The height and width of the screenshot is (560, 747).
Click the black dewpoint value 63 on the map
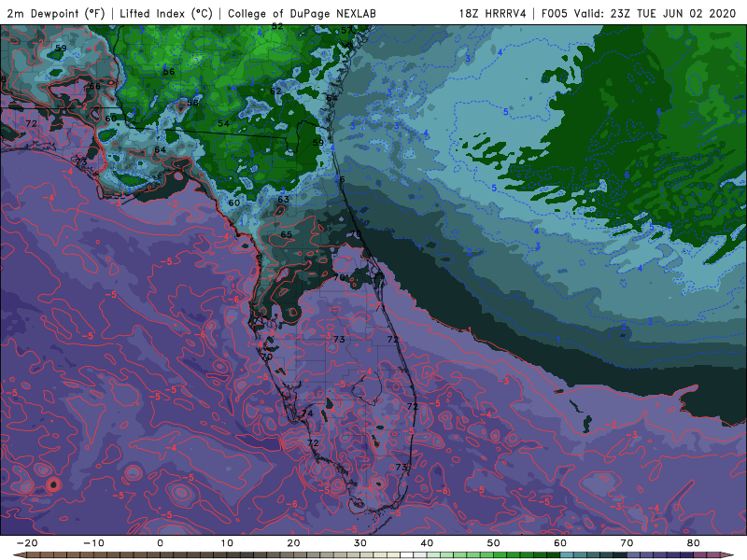(x=284, y=199)
